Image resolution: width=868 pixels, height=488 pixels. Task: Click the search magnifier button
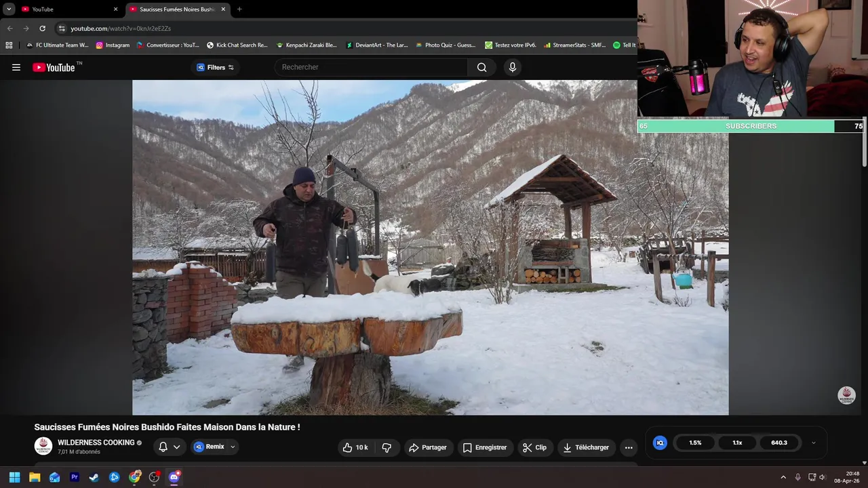(x=481, y=67)
